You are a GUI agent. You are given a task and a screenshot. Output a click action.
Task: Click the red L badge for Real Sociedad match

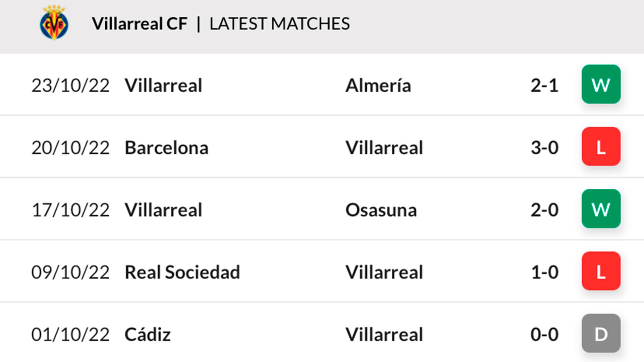[x=601, y=271]
